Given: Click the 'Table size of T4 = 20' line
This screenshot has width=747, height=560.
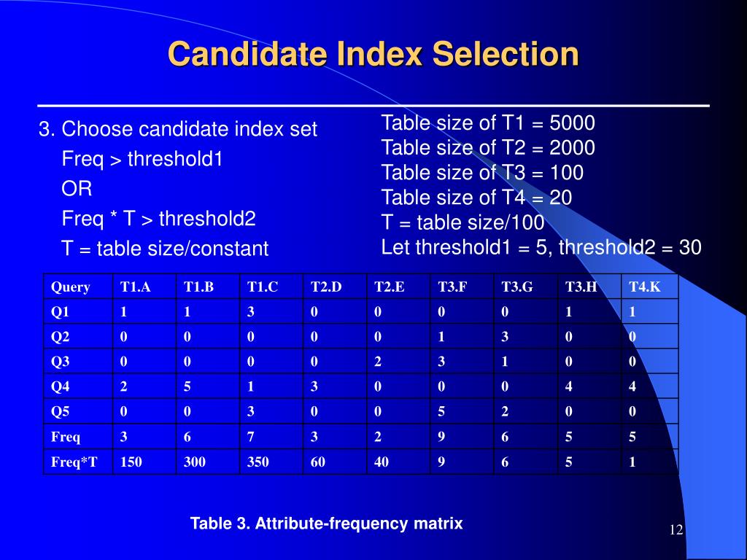Looking at the screenshot, I should click(x=476, y=198).
